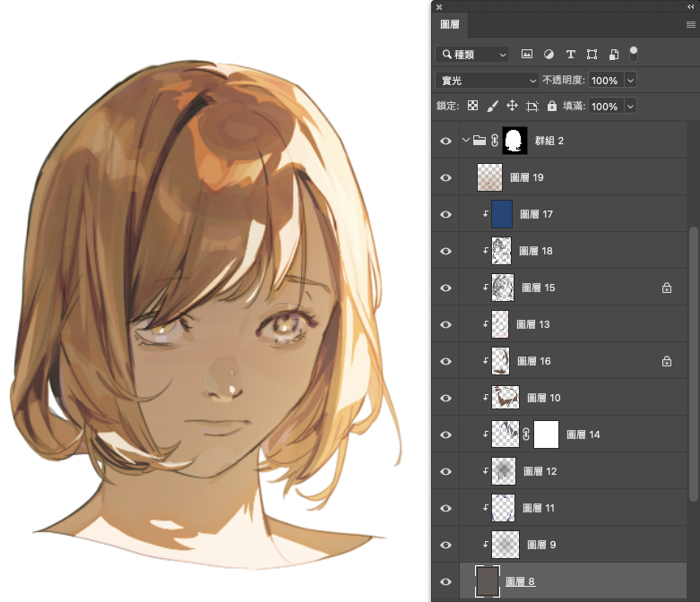Filter layers by type (T) icon

[570, 55]
